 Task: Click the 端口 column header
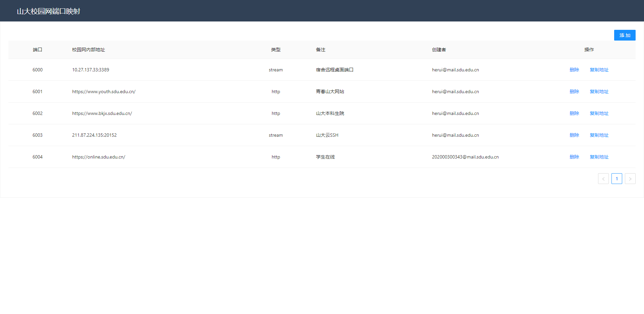click(x=38, y=50)
